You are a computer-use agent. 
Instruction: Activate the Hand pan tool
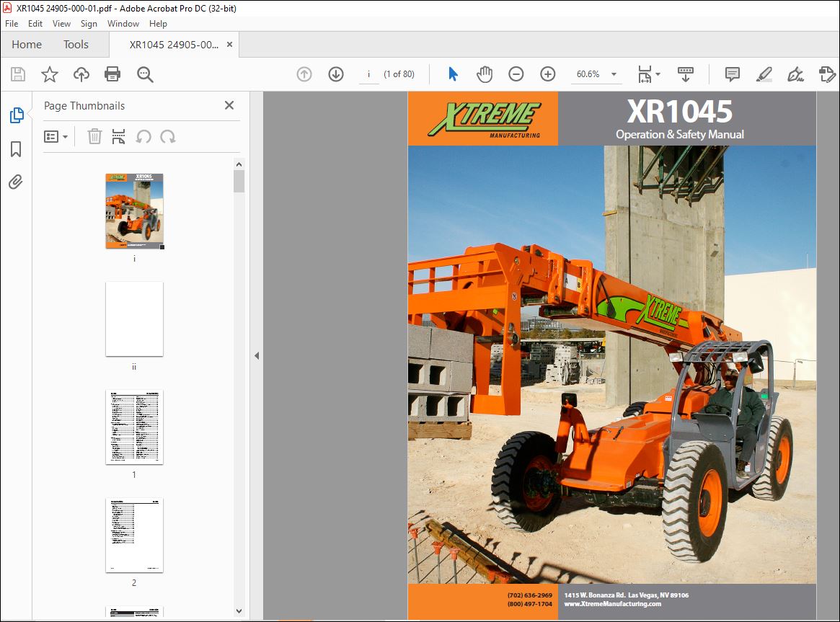coord(485,74)
